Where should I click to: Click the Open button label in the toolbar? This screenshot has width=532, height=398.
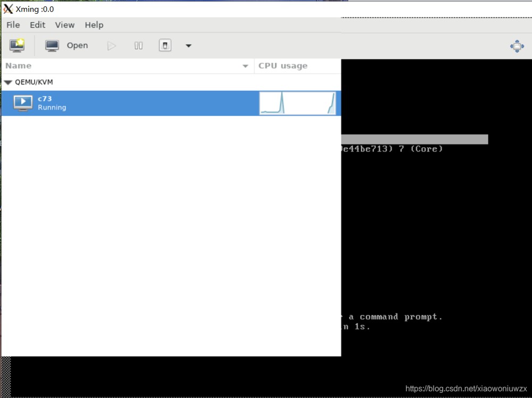77,45
